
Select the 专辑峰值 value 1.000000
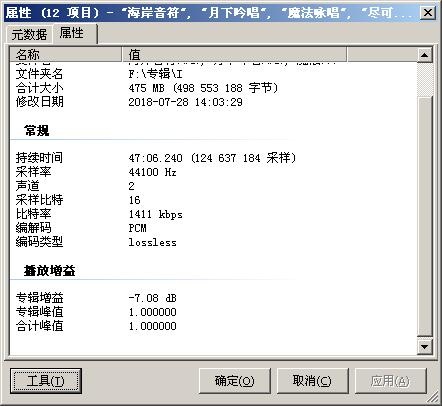[x=153, y=312]
